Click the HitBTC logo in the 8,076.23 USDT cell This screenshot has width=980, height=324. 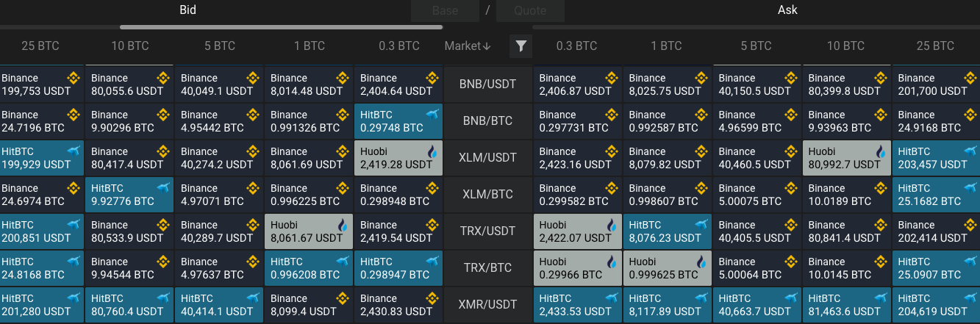701,225
